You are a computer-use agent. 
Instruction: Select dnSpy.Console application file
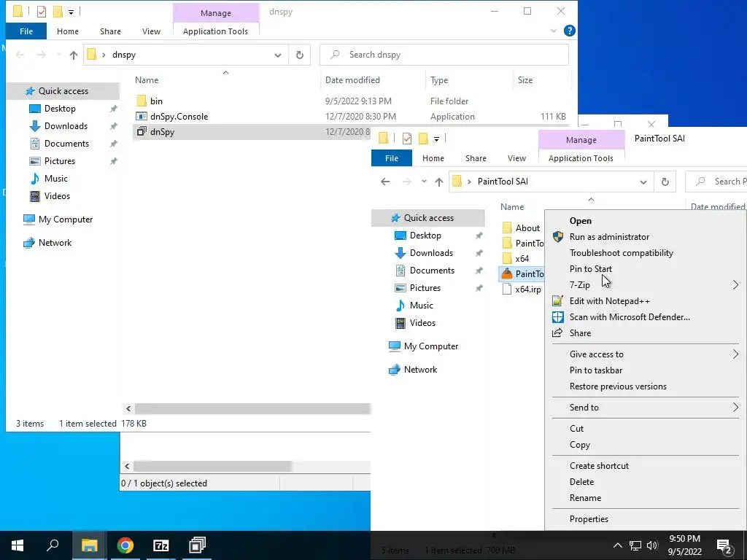(x=179, y=116)
